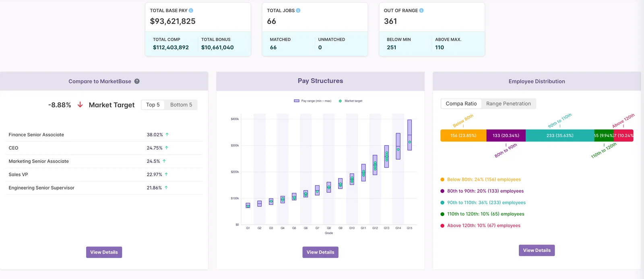Click up arrow next to 24.75%
Image resolution: width=644 pixels, height=279 pixels.
167,148
